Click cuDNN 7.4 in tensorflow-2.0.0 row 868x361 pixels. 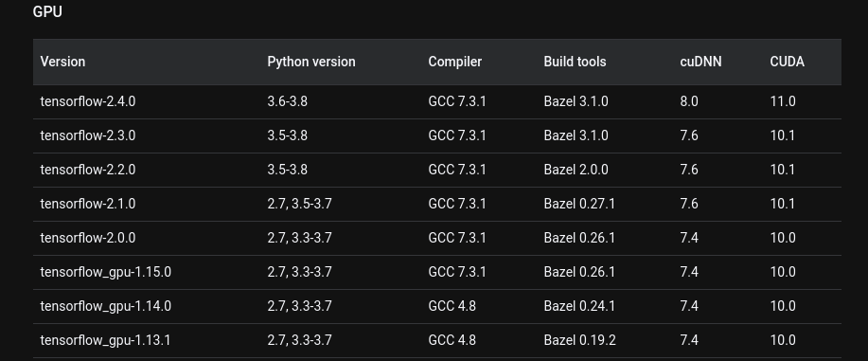[x=689, y=238]
